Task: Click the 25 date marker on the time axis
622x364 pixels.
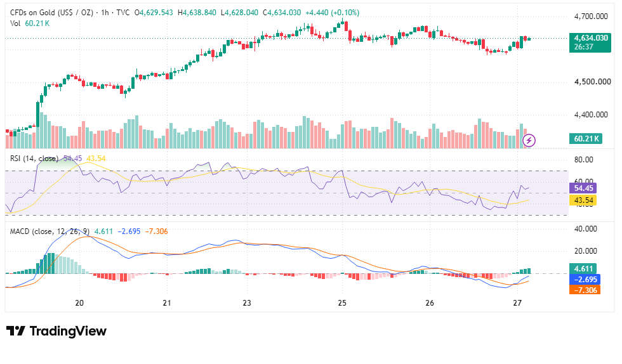Action: point(342,303)
